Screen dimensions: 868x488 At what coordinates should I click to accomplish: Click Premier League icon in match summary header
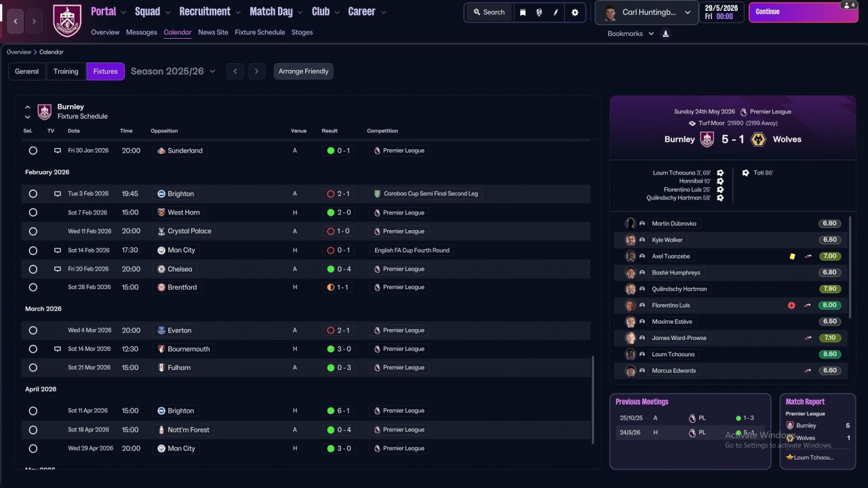pyautogui.click(x=744, y=112)
